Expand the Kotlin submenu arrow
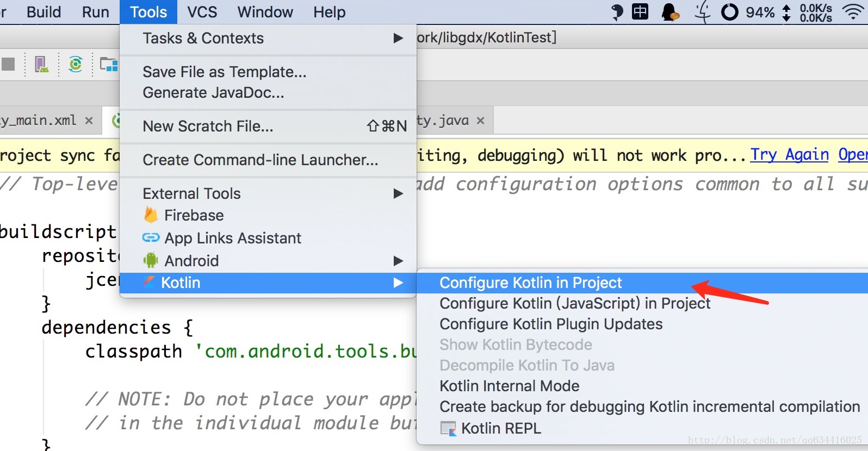Viewport: 868px width, 451px height. pos(398,283)
